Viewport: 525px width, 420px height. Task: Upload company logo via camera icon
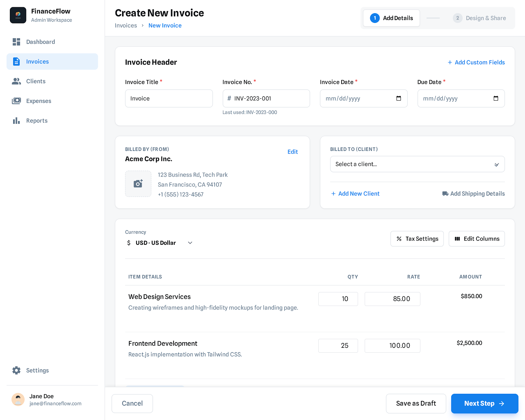click(x=138, y=184)
